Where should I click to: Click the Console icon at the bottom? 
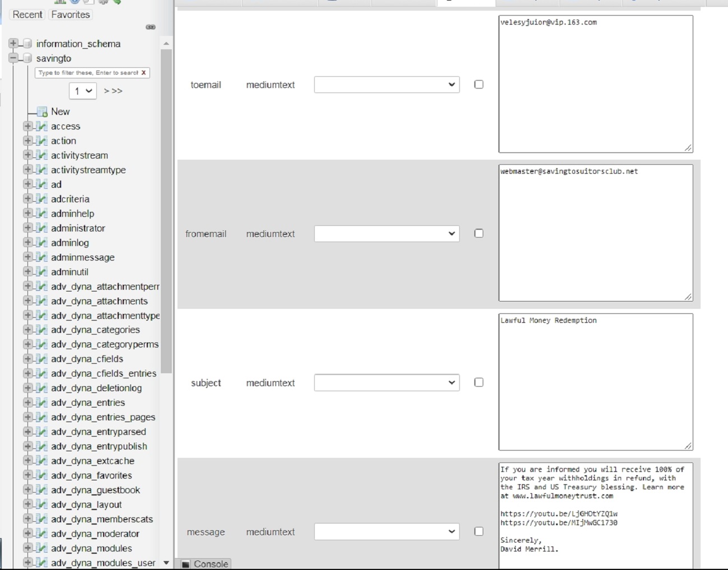186,564
